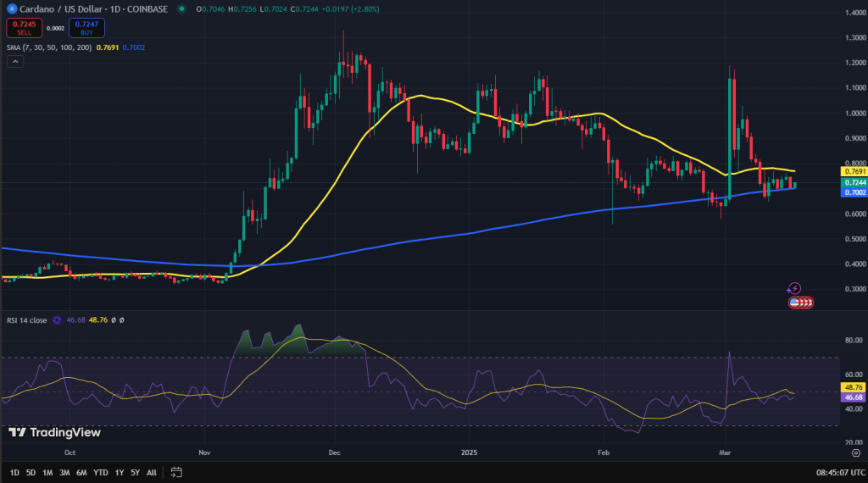This screenshot has height=483, width=868.
Task: Switch to the 3M time range
Action: (64, 473)
